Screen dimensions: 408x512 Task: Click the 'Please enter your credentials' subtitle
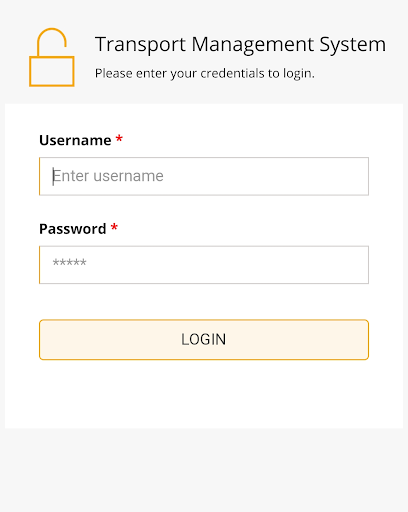(205, 74)
